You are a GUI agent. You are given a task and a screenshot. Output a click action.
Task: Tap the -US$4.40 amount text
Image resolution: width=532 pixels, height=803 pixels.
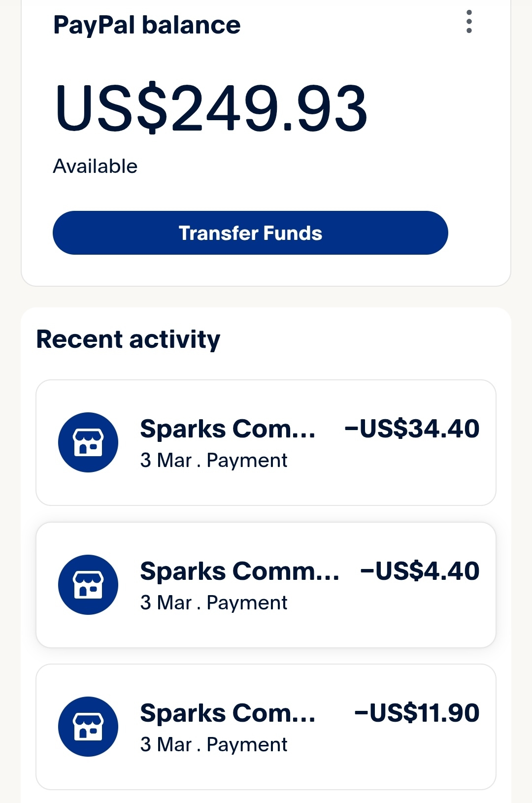click(x=420, y=571)
